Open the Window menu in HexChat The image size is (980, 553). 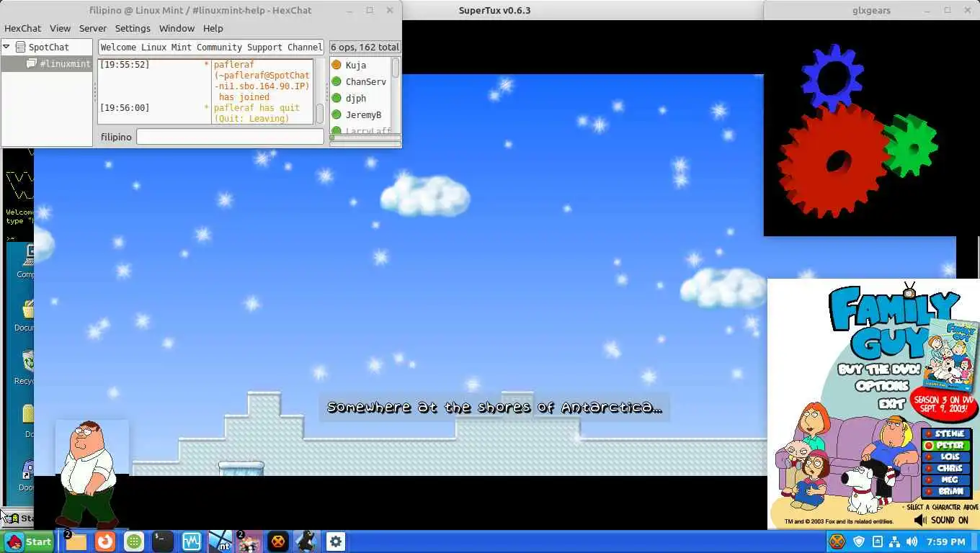(x=177, y=28)
